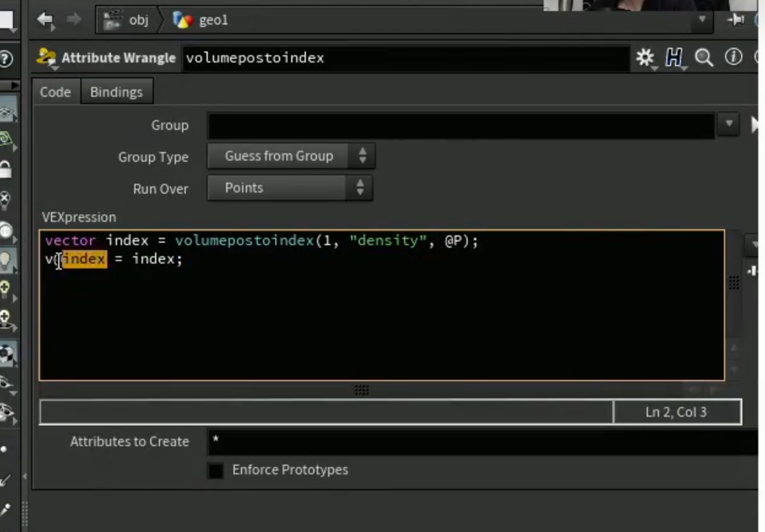765x532 pixels.
Task: Toggle the lightbulb display option in the sidebar
Action: tap(6, 260)
